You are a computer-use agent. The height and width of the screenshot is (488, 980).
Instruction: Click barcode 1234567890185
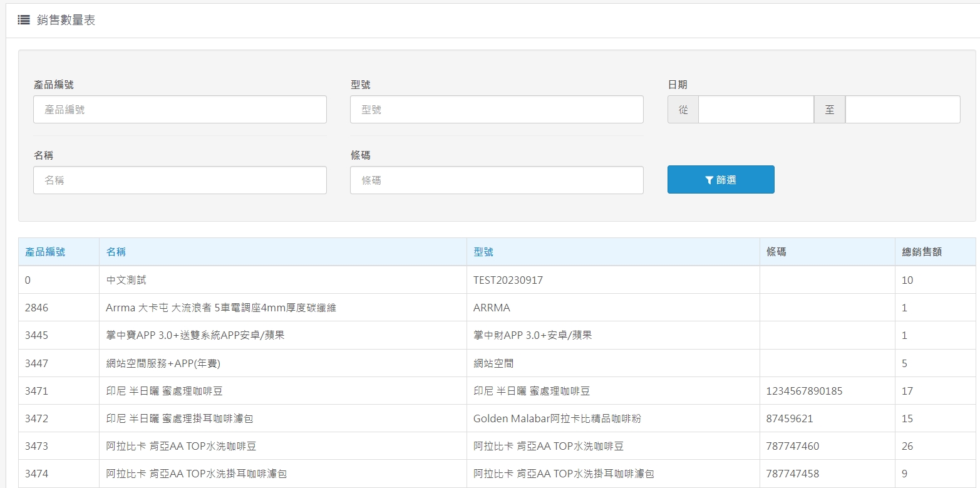(805, 391)
